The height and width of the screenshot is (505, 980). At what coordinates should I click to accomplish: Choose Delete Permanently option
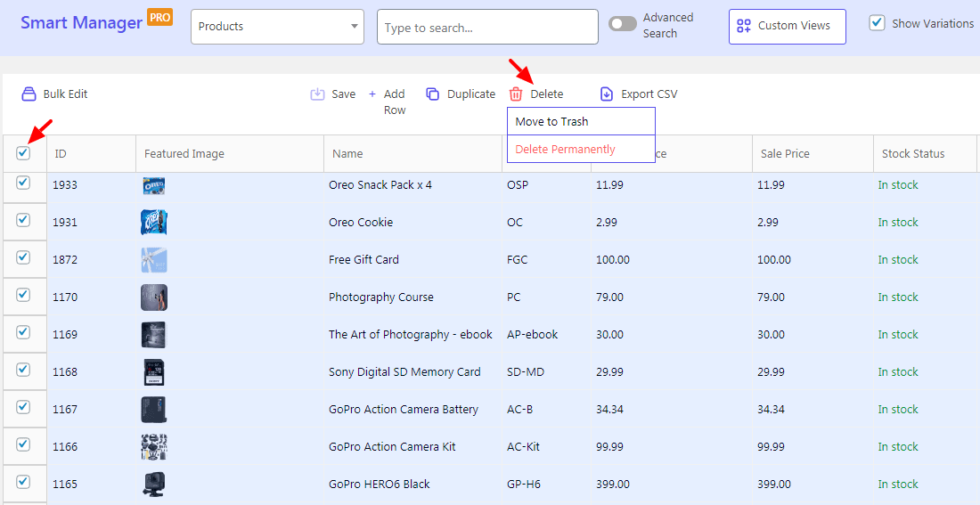tap(581, 150)
